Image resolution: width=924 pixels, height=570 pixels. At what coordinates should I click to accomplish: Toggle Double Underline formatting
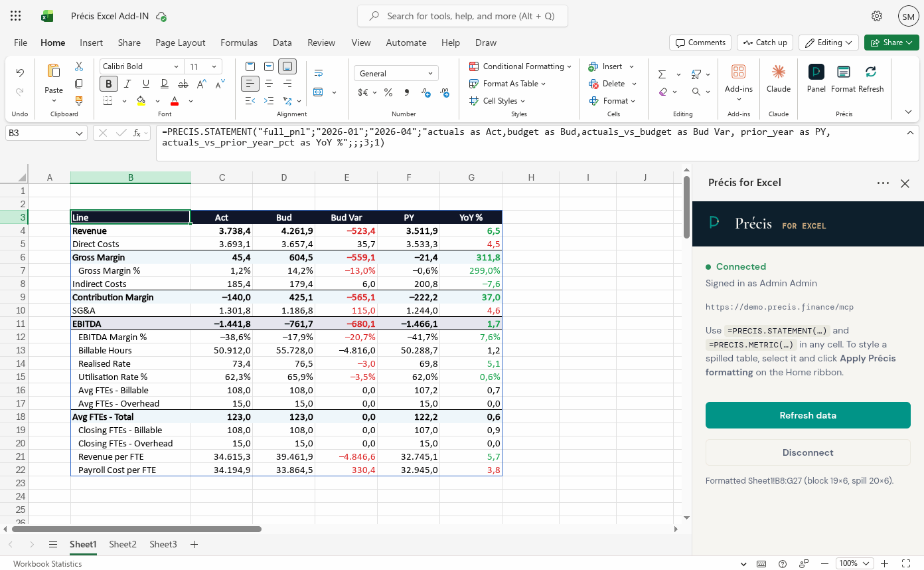tap(164, 84)
